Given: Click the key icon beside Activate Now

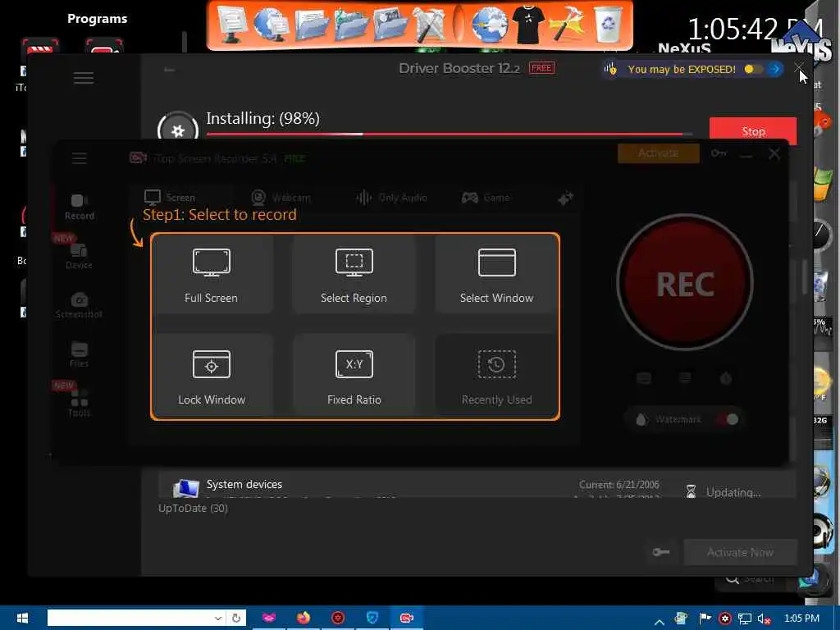Looking at the screenshot, I should 661,552.
